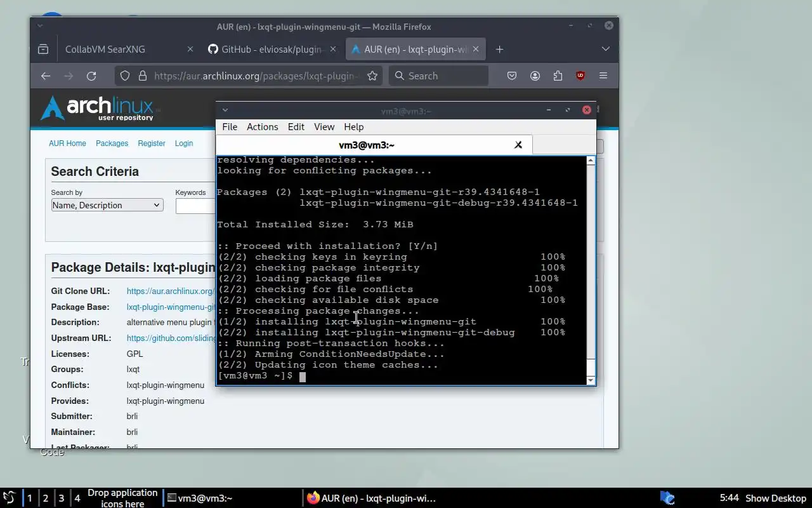Open terminal Edit menu
812x508 pixels.
point(296,127)
